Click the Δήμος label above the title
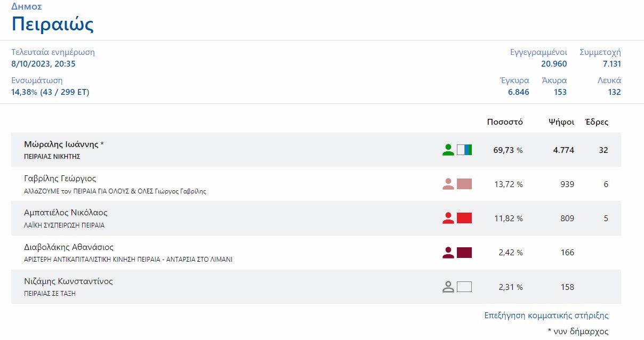This screenshot has width=644, height=340. 26,7
